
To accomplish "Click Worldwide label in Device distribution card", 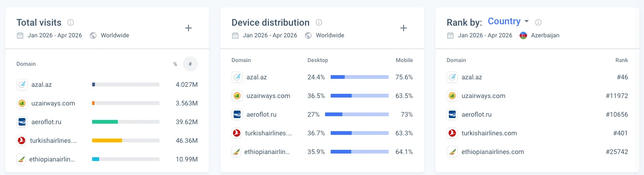I will coord(330,35).
